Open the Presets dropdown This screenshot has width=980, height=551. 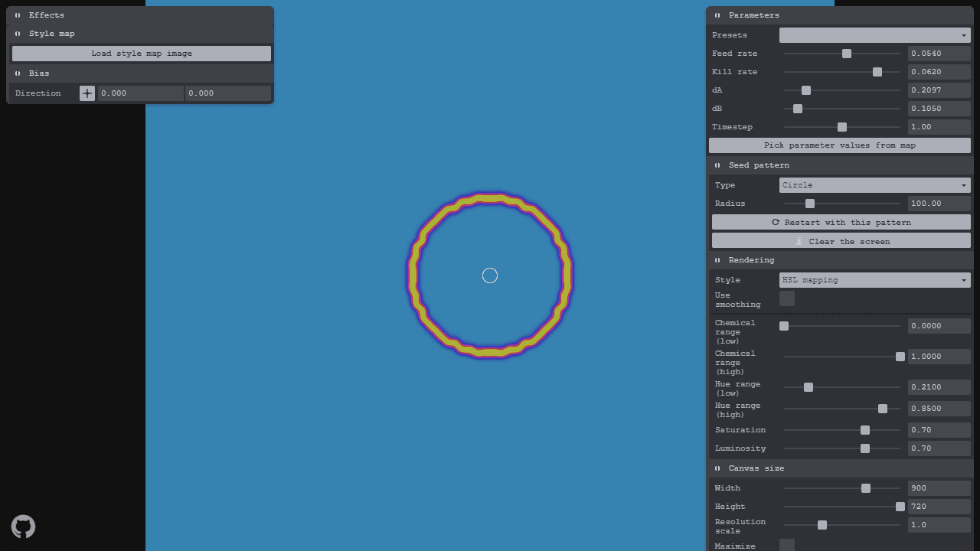pos(875,35)
